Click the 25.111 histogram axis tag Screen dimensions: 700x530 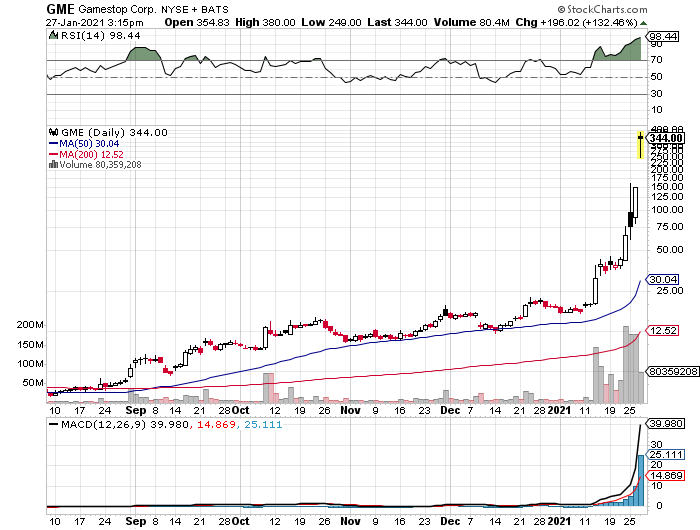[666, 455]
